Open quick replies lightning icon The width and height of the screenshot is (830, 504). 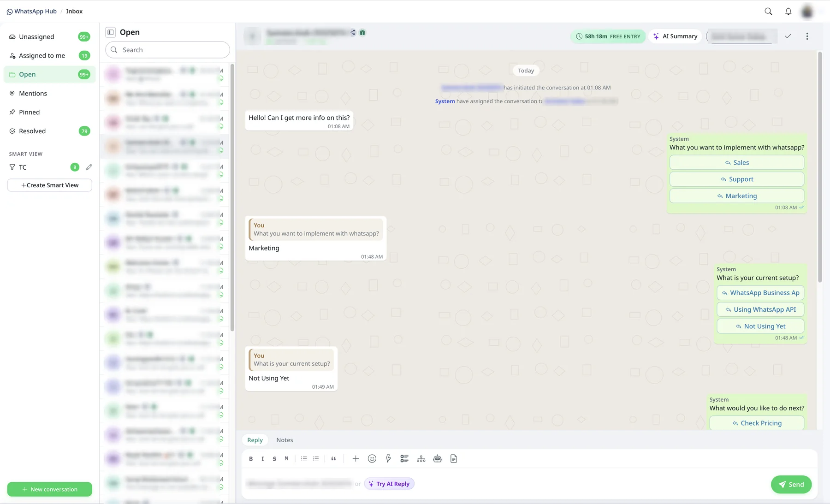click(x=388, y=459)
